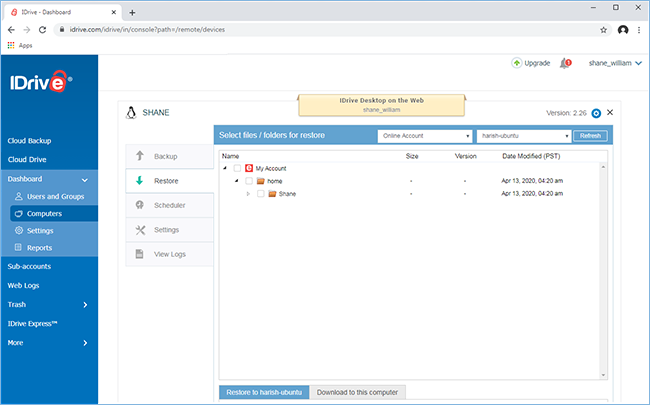Expand the More submenu arrow
Viewport: 650px width, 405px height.
coord(85,343)
